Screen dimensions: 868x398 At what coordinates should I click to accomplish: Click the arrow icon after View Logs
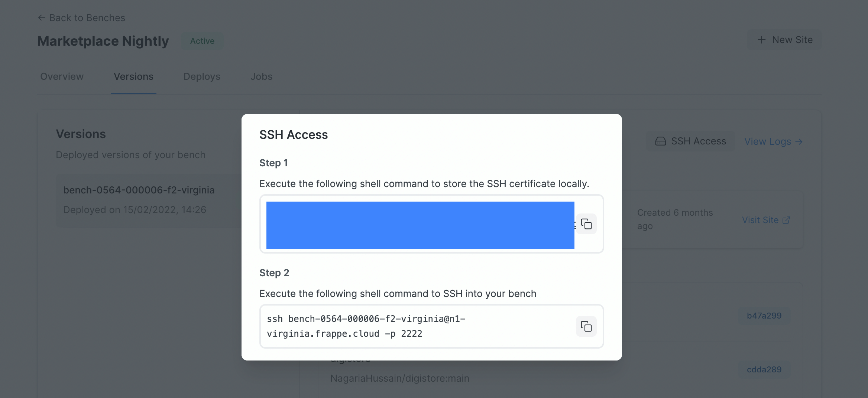click(x=799, y=141)
